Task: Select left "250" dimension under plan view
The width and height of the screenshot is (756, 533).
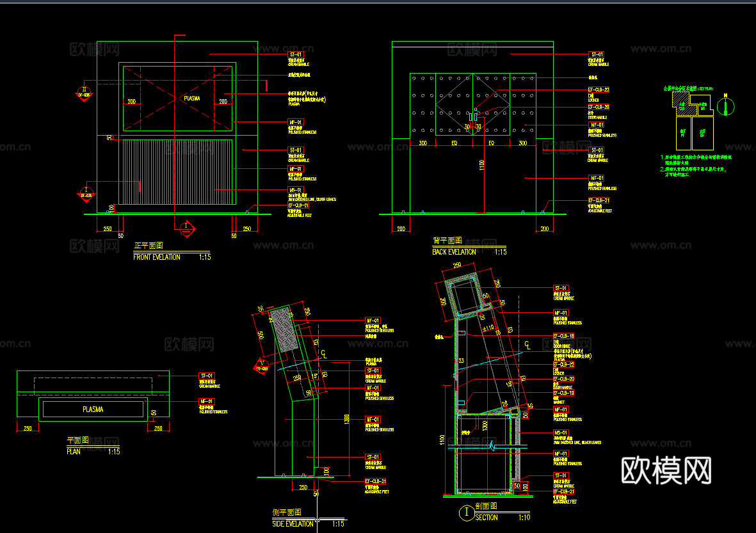Action: point(28,429)
